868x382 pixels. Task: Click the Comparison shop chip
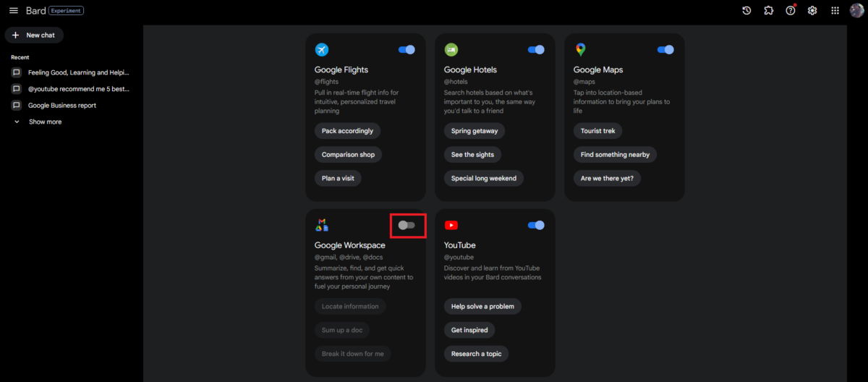(x=348, y=154)
